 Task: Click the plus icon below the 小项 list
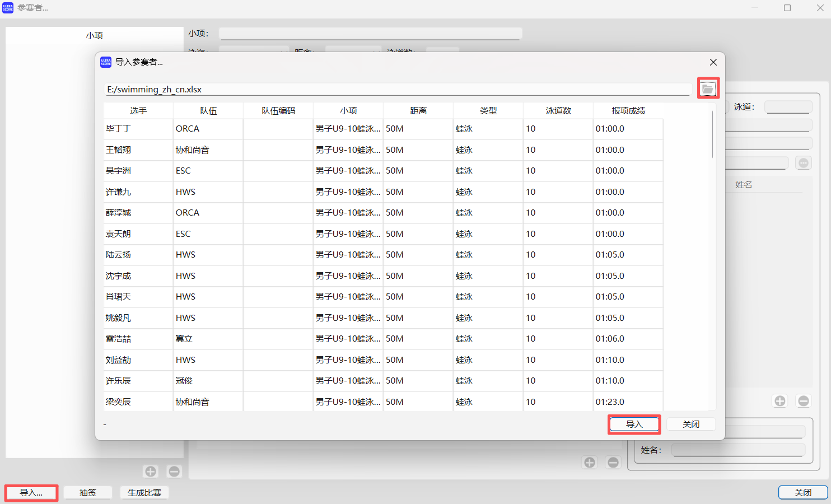click(x=150, y=471)
